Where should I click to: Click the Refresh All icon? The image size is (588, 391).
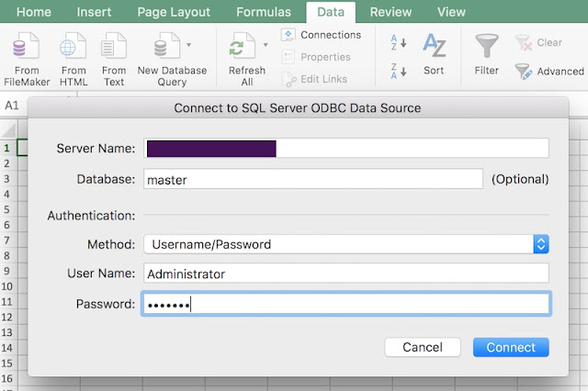243,47
